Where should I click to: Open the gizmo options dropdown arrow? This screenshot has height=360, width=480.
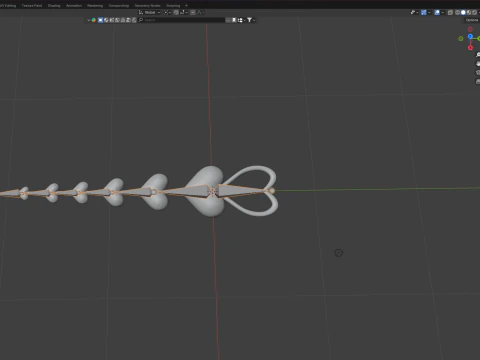(x=429, y=12)
